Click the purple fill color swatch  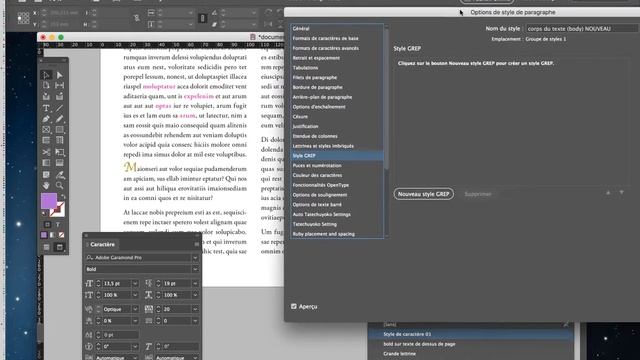49,201
